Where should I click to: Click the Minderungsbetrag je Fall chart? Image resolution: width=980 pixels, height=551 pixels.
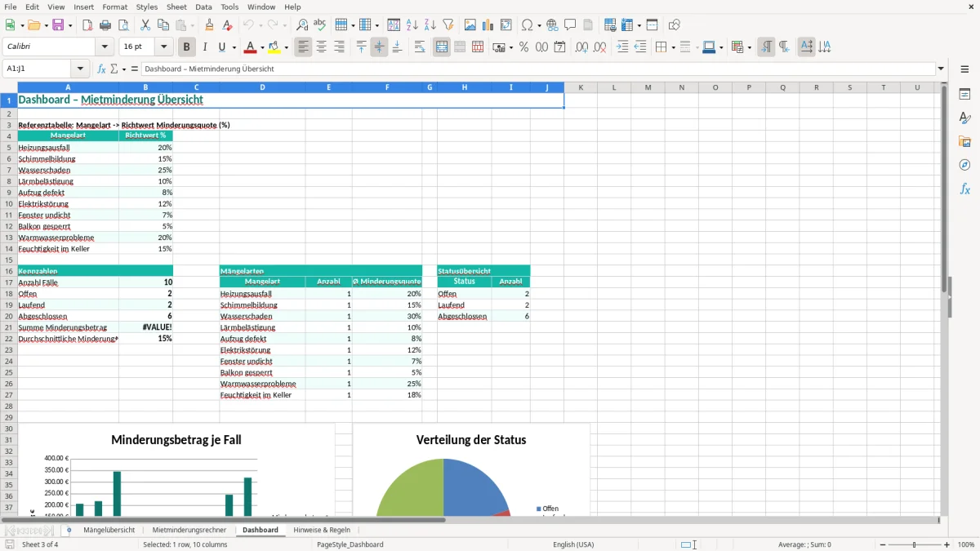(176, 470)
